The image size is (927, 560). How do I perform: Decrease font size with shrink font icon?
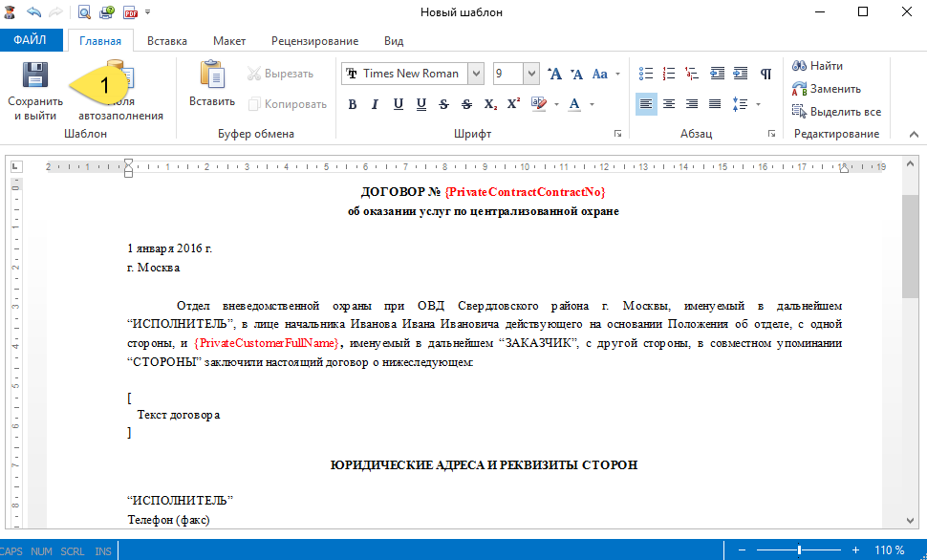(x=577, y=74)
